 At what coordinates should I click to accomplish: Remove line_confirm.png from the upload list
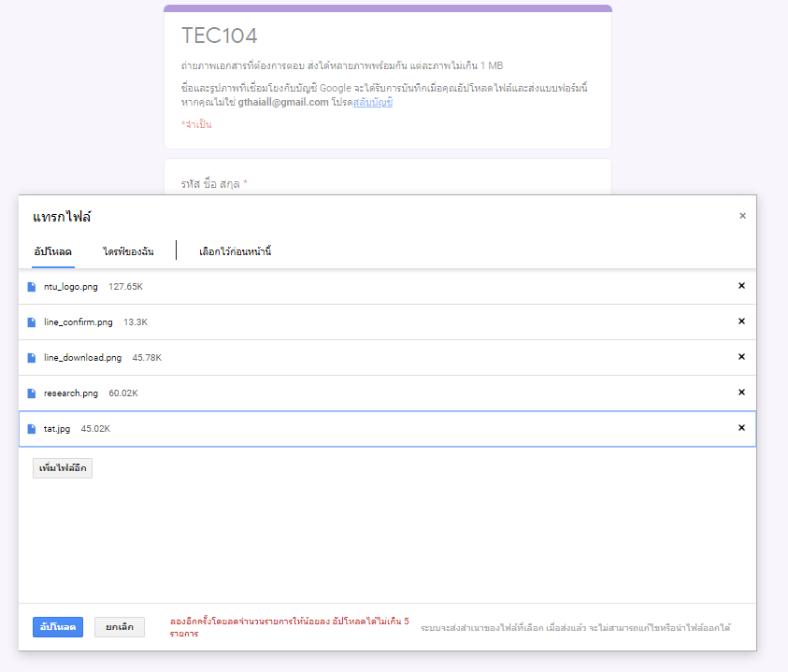pyautogui.click(x=741, y=322)
